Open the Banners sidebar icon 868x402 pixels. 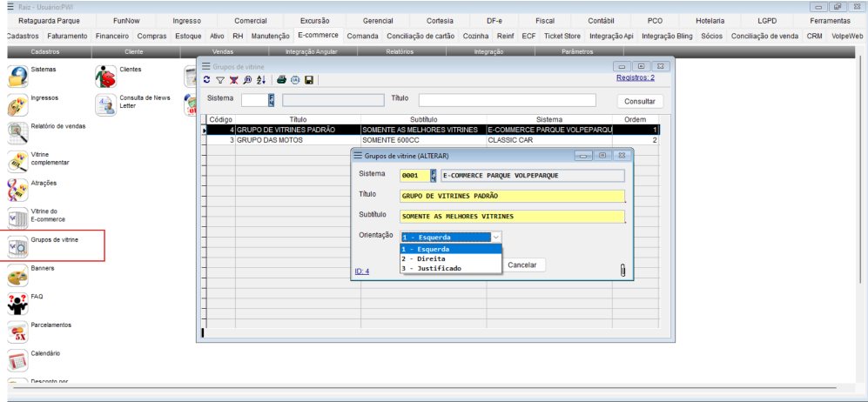[18, 276]
